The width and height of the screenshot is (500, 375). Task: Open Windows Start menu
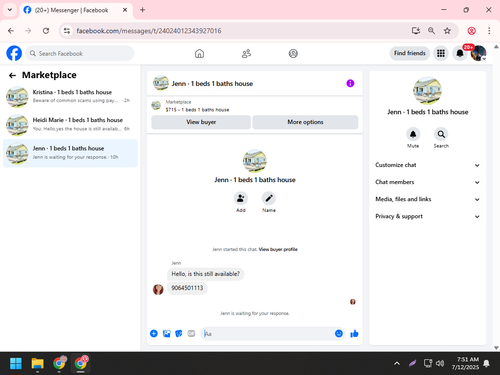[x=16, y=363]
